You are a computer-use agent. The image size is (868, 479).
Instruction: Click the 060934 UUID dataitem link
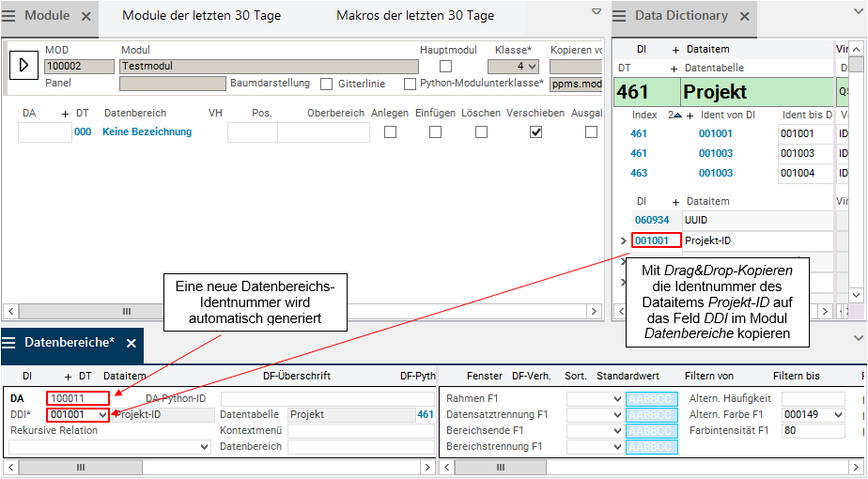(x=650, y=220)
